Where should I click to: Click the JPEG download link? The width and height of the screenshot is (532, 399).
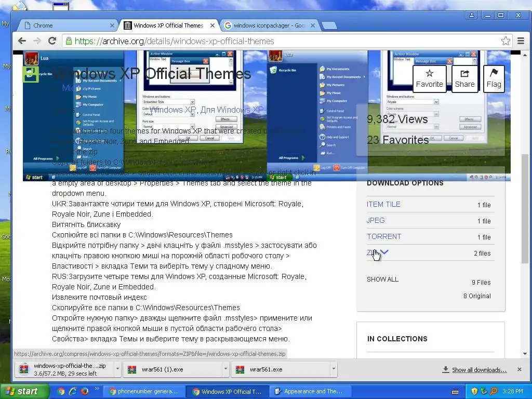[376, 220]
